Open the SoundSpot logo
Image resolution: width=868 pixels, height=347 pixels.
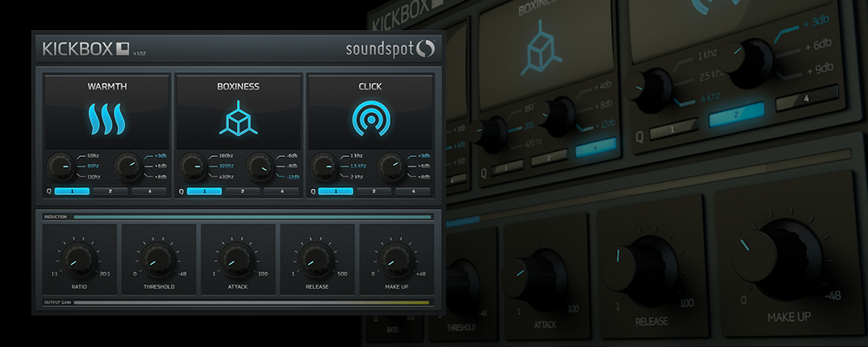click(x=391, y=49)
